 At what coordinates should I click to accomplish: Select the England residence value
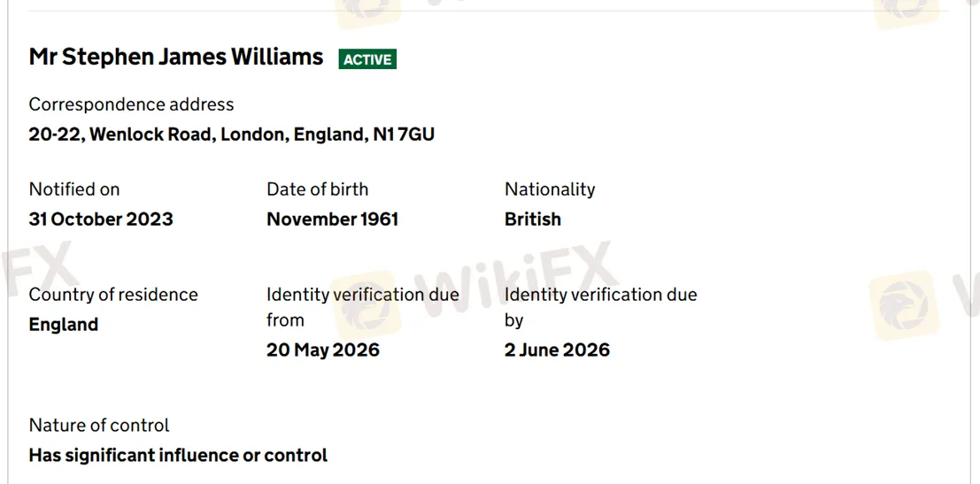tap(64, 325)
